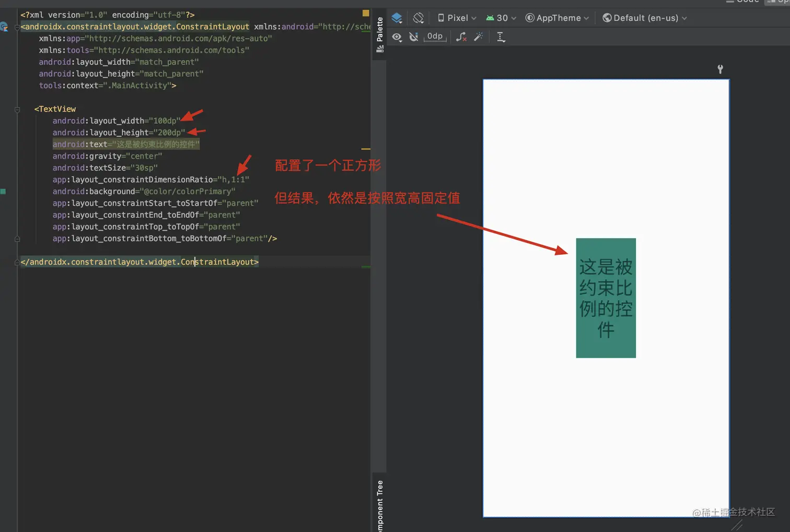
Task: Toggle Autoconnect with the magnet icon
Action: click(x=413, y=37)
